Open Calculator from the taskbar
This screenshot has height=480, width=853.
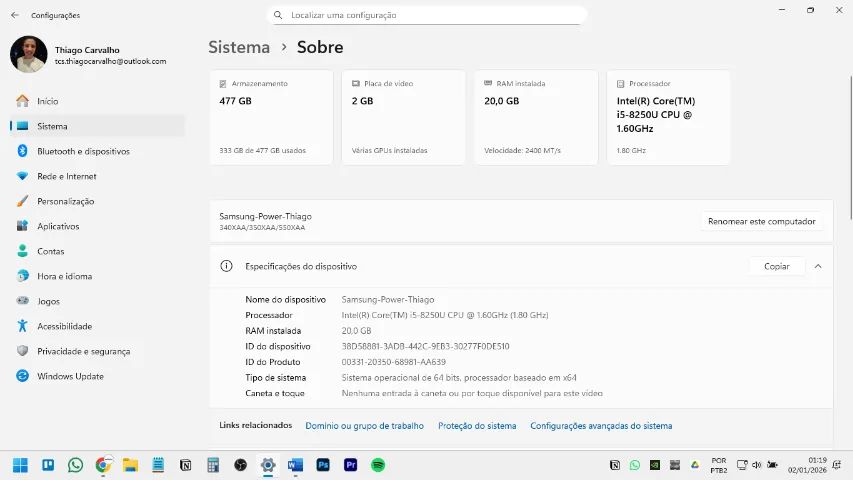click(213, 465)
